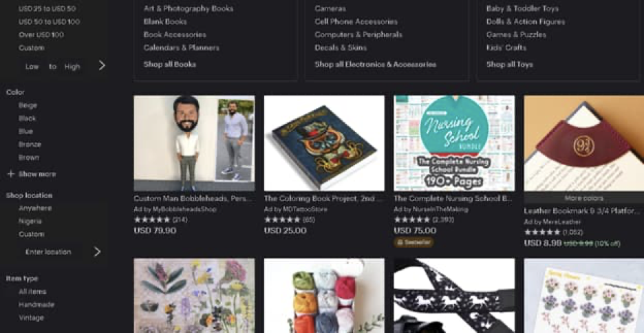Viewport: 644px width, 333px height.
Task: Open the Calendars & Planners category
Action: tap(182, 47)
